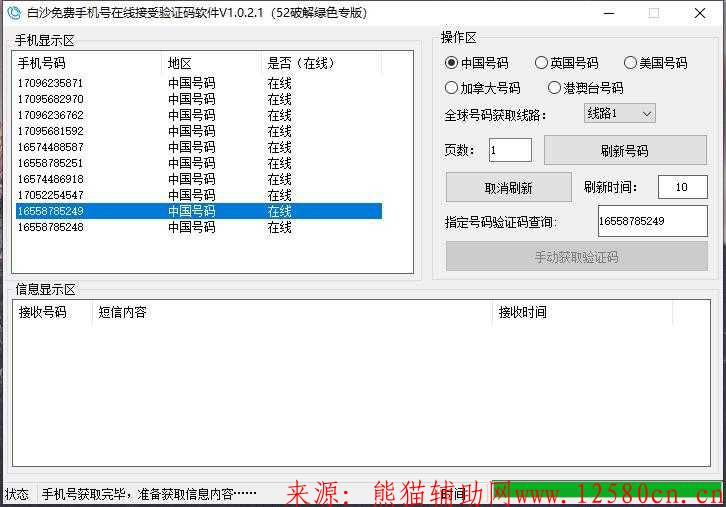Open the 线路1 route dropdown
This screenshot has width=726, height=507.
click(619, 114)
